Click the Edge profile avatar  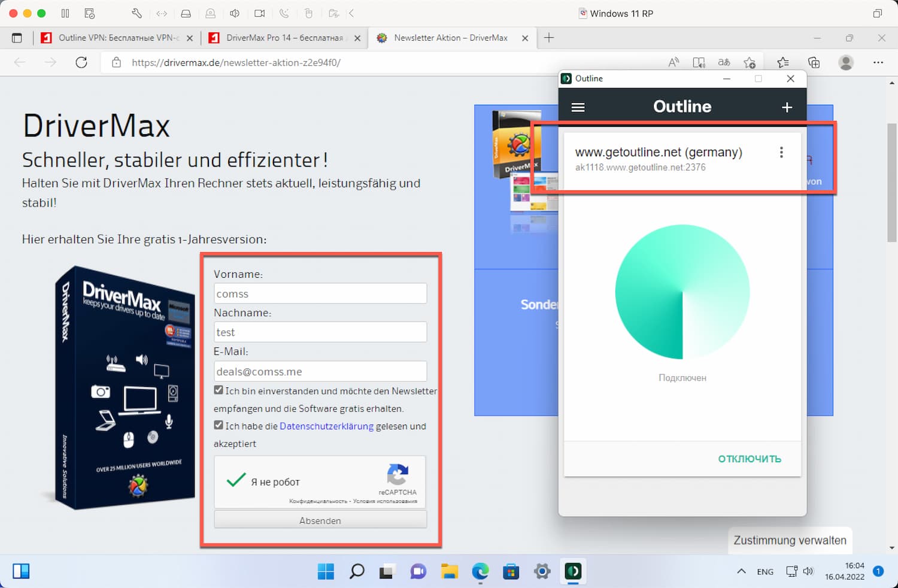(x=846, y=62)
